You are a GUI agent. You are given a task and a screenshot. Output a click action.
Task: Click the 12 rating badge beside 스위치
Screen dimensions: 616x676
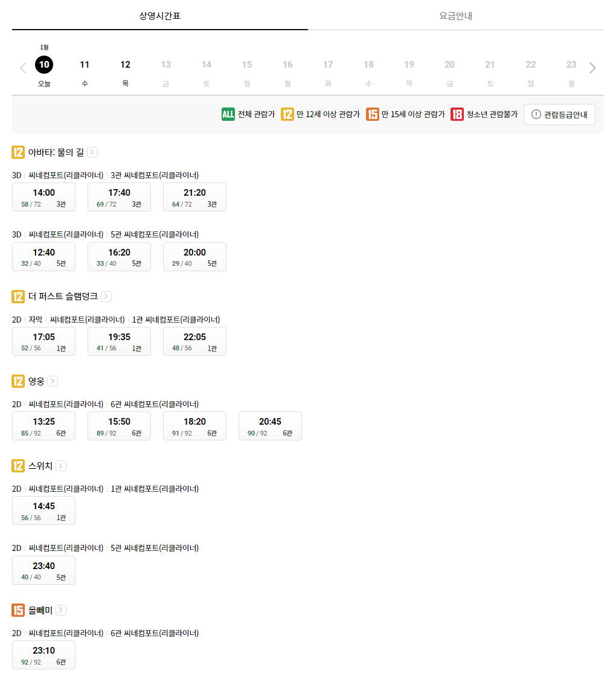[x=18, y=466]
